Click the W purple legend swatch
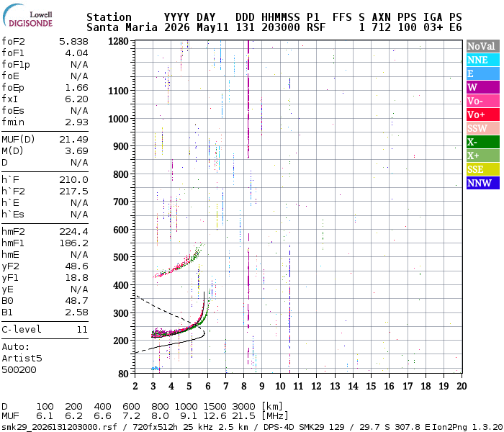Screen dimensions: 504x432 (483, 87)
